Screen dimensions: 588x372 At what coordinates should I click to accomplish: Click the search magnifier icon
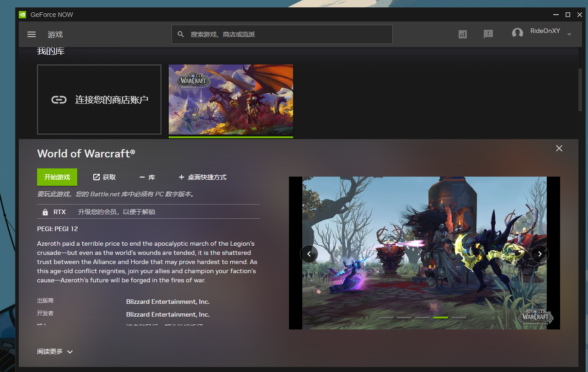tap(181, 34)
